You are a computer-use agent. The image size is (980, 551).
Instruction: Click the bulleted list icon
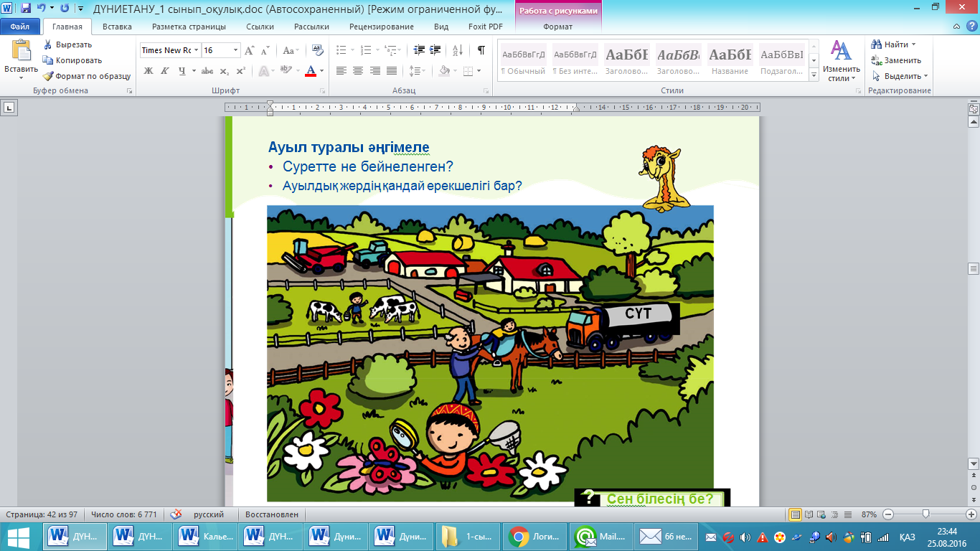point(341,50)
